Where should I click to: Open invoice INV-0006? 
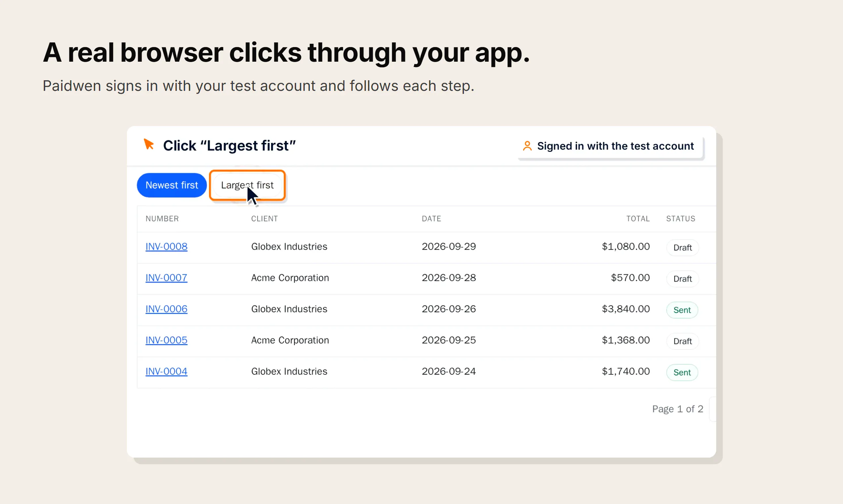click(x=166, y=309)
